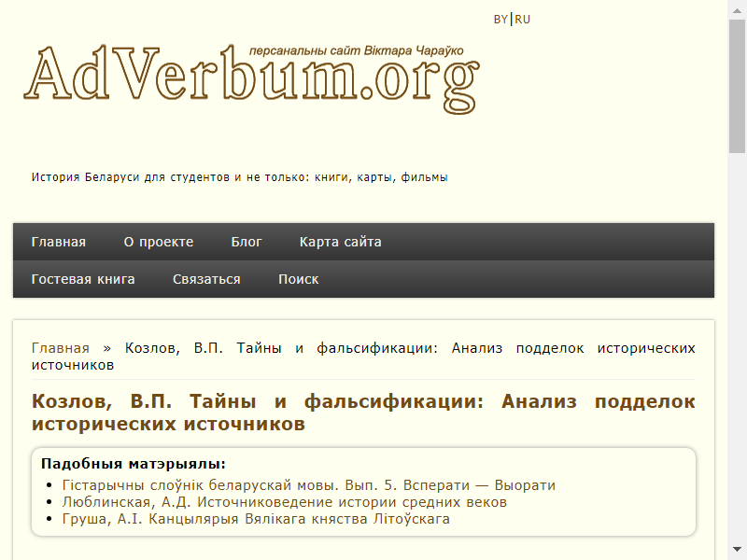
Task: Open the Поиск menu item
Action: click(x=298, y=279)
